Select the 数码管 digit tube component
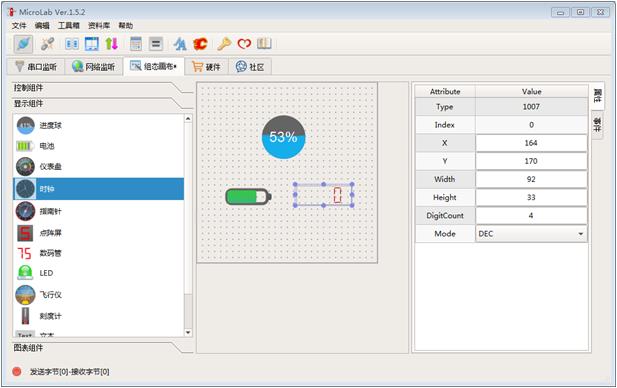617x388 pixels. [x=98, y=253]
